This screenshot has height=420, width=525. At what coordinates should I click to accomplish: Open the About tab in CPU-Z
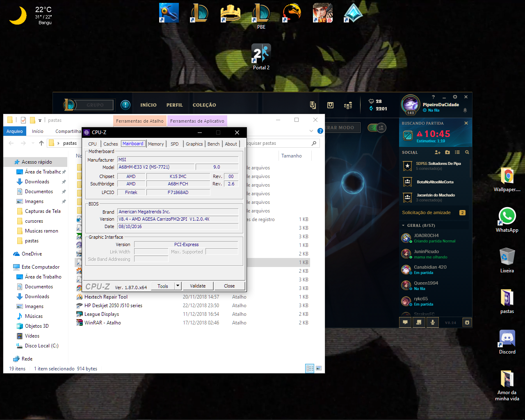tap(231, 144)
